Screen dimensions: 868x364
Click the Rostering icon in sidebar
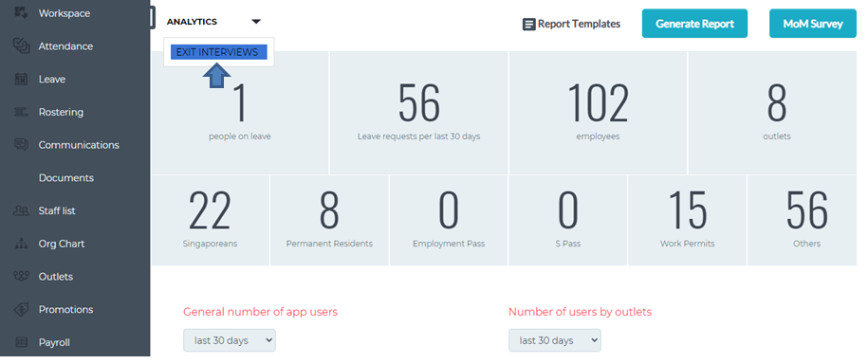[x=21, y=112]
